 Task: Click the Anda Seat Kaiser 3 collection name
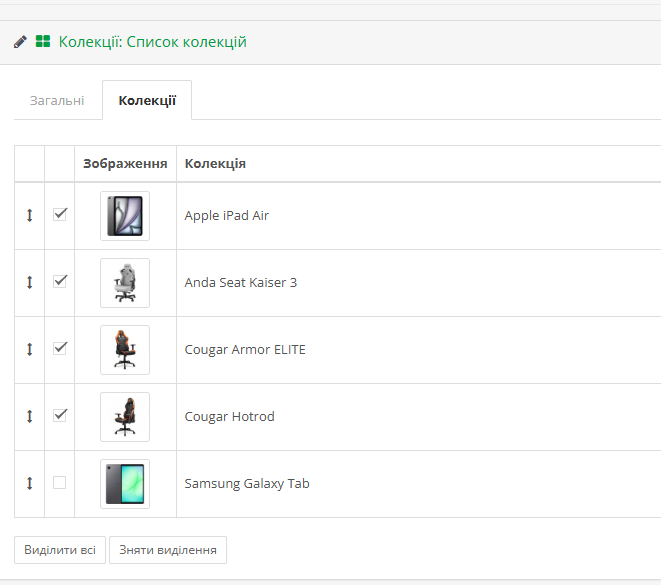pos(241,282)
